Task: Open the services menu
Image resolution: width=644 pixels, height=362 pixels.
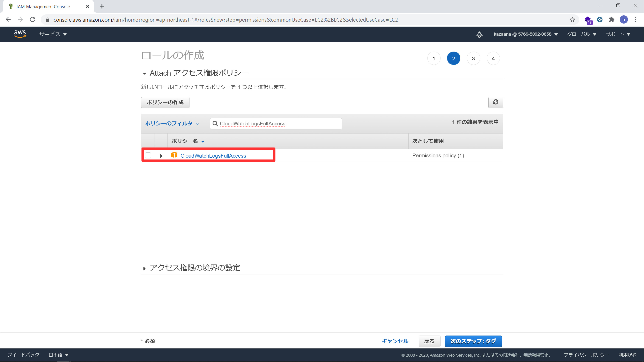Action: pyautogui.click(x=53, y=34)
